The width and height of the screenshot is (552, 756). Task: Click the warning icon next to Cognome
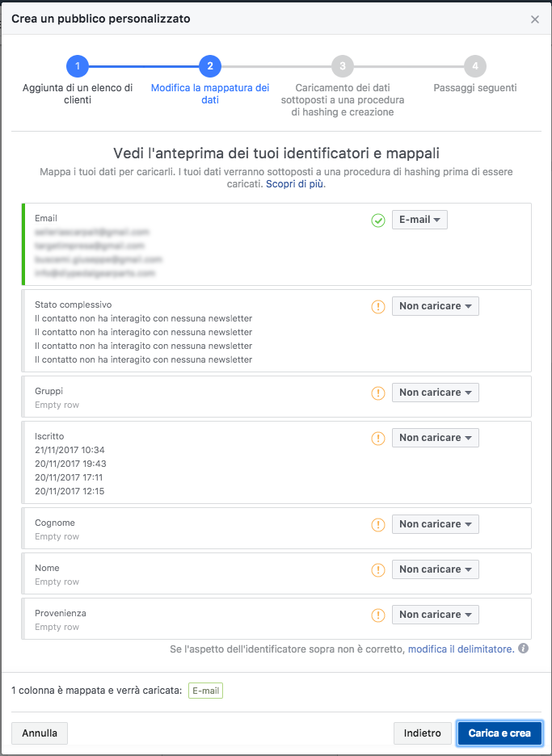(377, 524)
